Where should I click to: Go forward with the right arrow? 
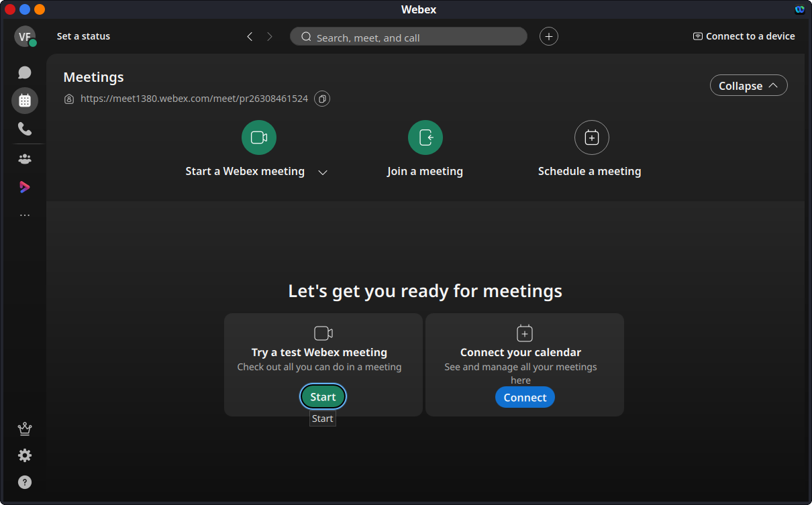[270, 37]
